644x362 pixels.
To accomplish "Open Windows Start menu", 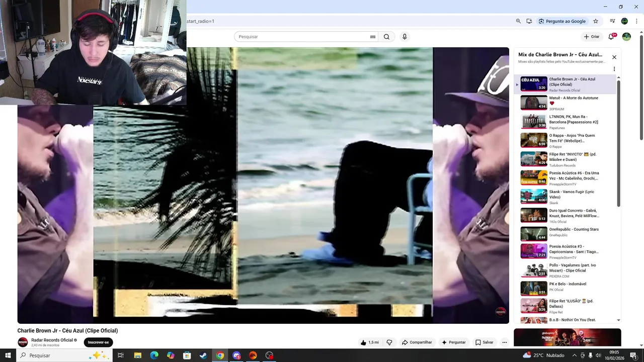I will [x=8, y=355].
